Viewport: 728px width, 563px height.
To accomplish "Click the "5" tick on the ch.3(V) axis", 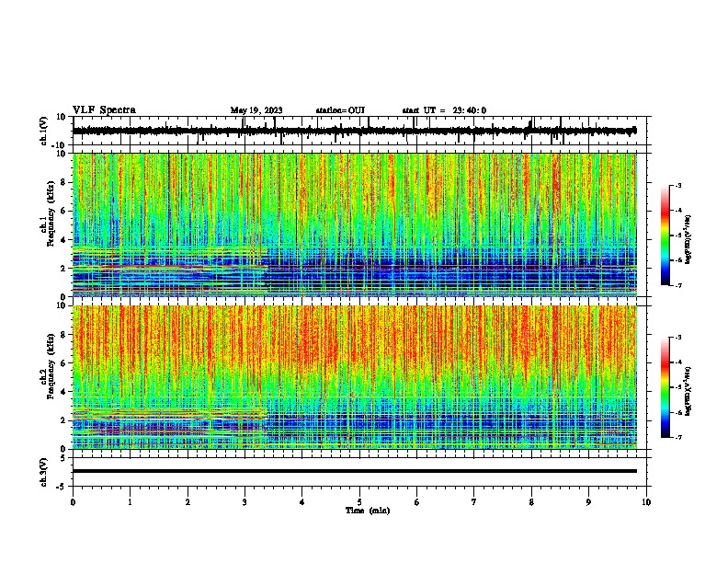I will (64, 458).
